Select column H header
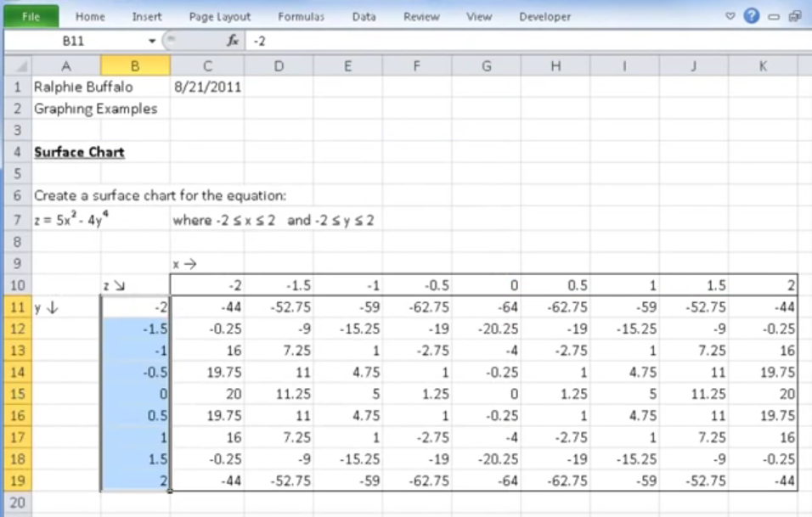Viewport: 812px width, 517px height. point(555,65)
